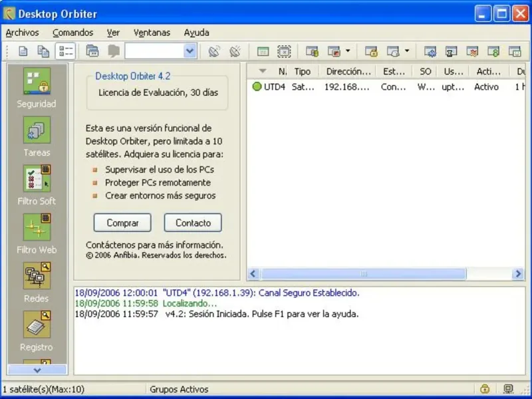Viewport: 532px width, 399px height.
Task: Click the window with yellow padlock icon
Action: 372,52
